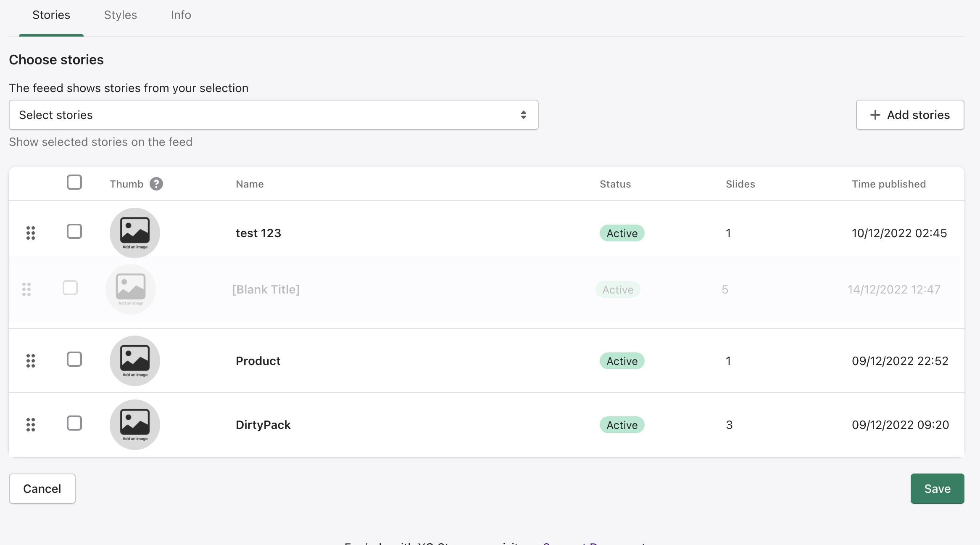Open the Info tab
The height and width of the screenshot is (545, 980).
(x=181, y=15)
